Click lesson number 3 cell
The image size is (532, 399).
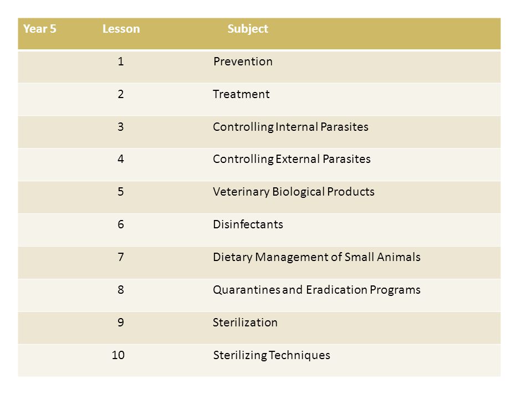pos(121,127)
